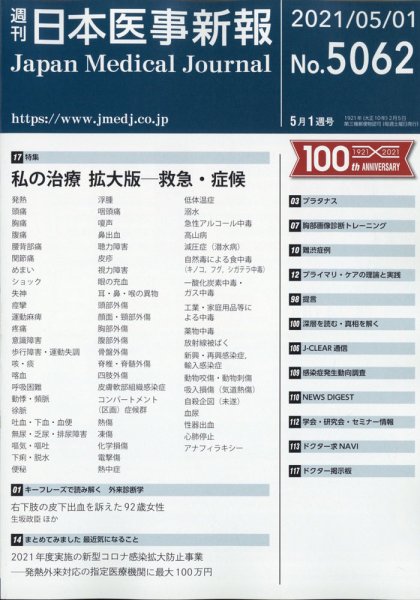Click the article title "右下肢の皮下出血を訴えた92歳女性"
420x600 pixels.
tap(88, 507)
